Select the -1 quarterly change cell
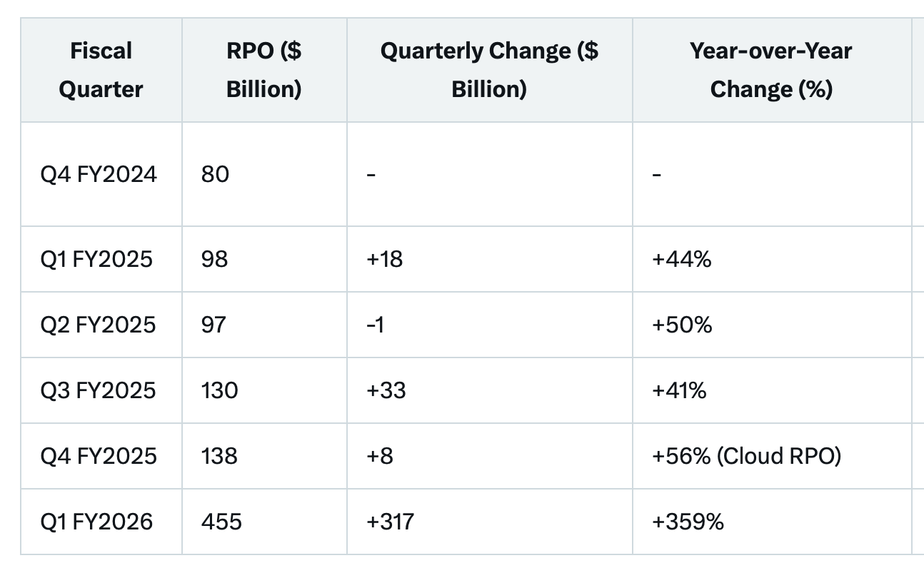 [377, 325]
